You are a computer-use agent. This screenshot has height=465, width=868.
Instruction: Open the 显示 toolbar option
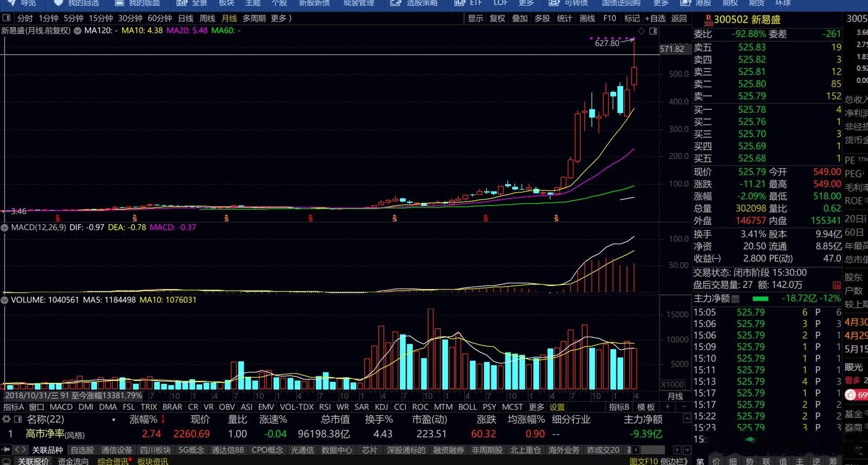pyautogui.click(x=475, y=18)
